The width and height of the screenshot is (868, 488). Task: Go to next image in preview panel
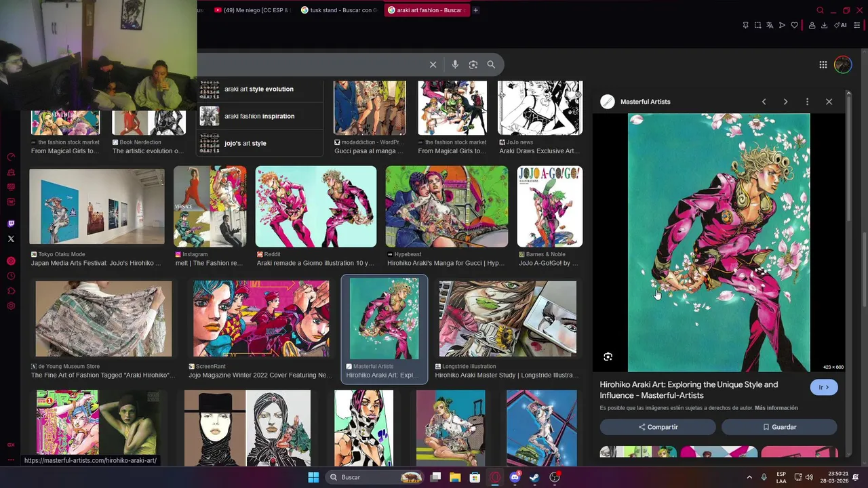(x=785, y=102)
